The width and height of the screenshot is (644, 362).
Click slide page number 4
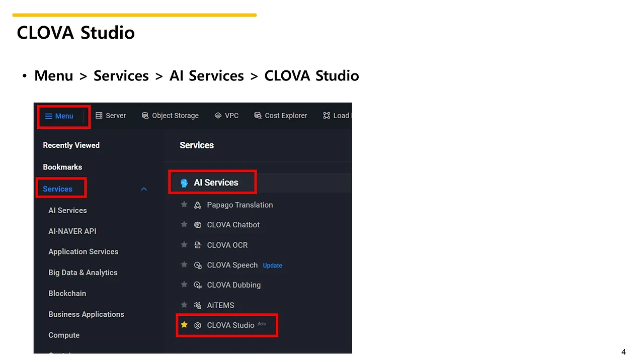pyautogui.click(x=624, y=352)
